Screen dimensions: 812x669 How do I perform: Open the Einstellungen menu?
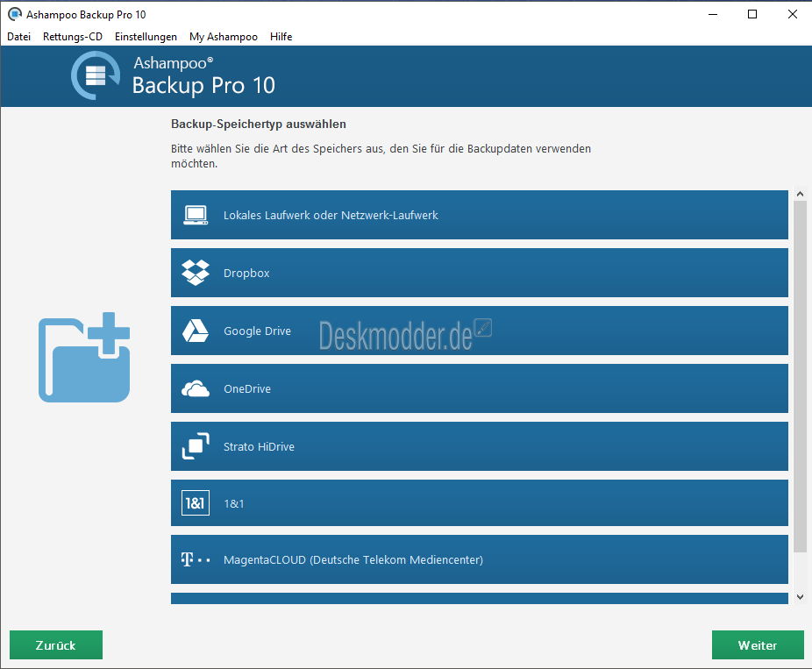[146, 37]
